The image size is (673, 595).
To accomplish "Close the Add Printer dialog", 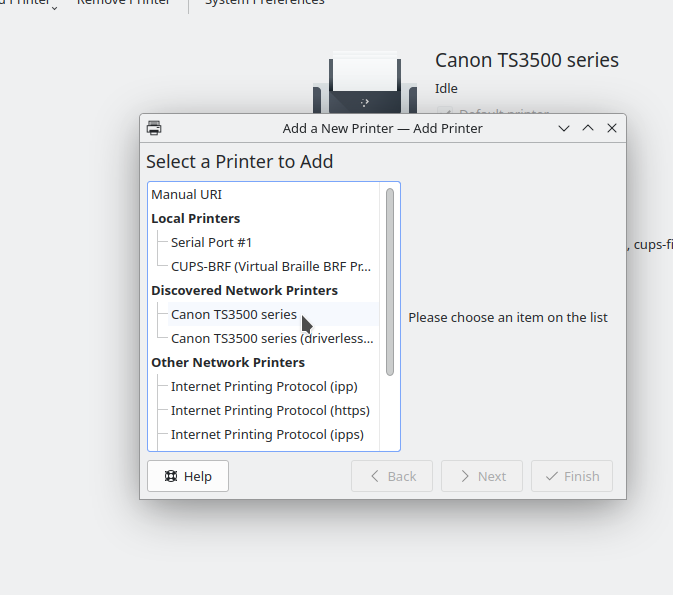I will (x=612, y=128).
